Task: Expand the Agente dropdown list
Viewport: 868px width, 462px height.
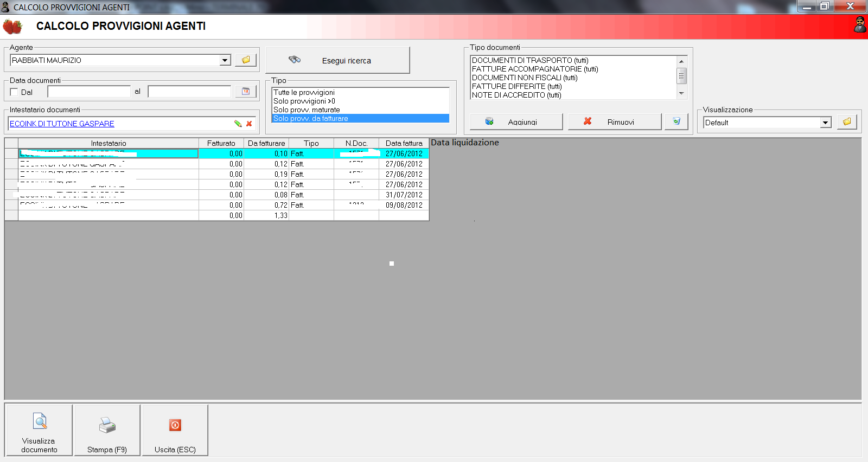Action: point(225,60)
